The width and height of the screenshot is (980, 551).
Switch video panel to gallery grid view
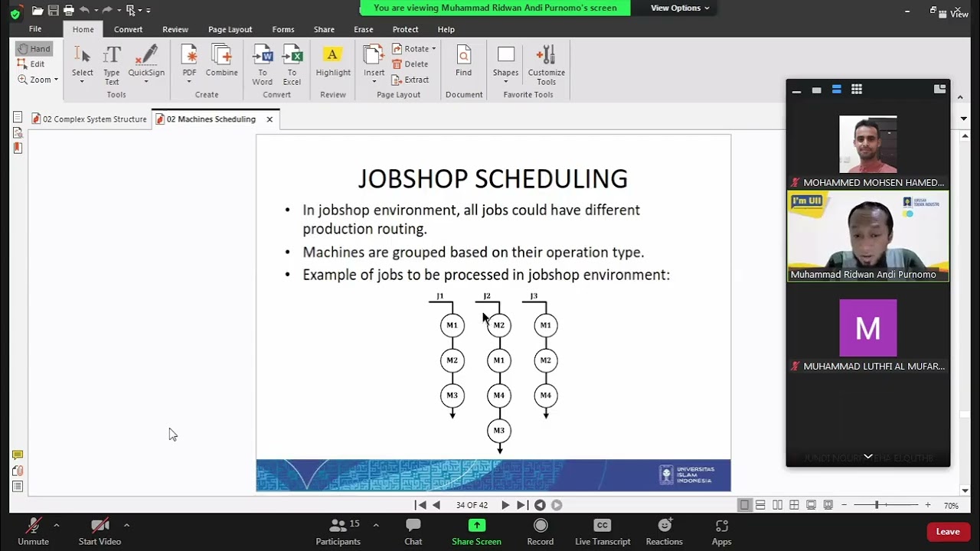coord(857,90)
